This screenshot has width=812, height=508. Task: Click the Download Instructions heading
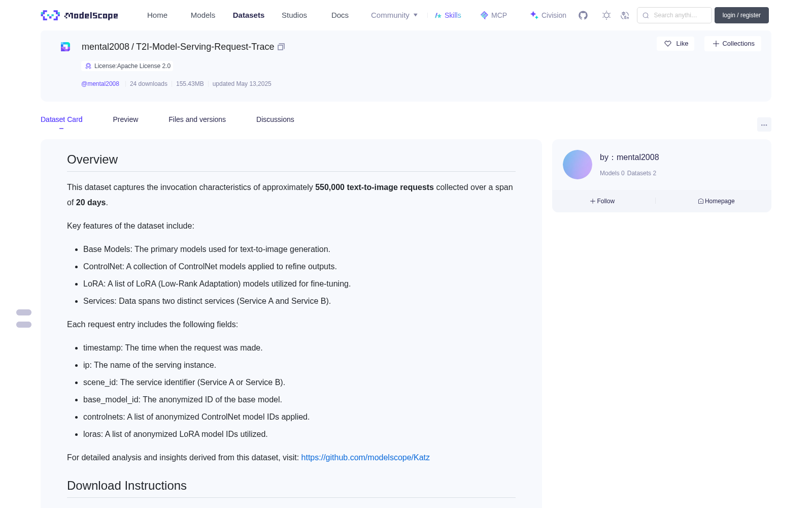[127, 486]
